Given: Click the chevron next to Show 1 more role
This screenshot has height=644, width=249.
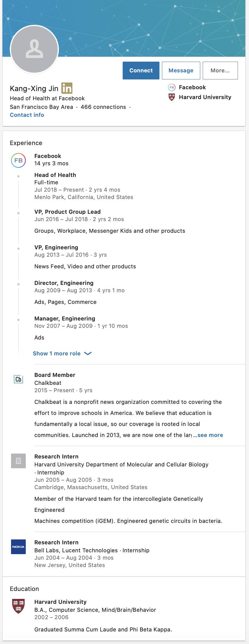Looking at the screenshot, I should pos(88,353).
